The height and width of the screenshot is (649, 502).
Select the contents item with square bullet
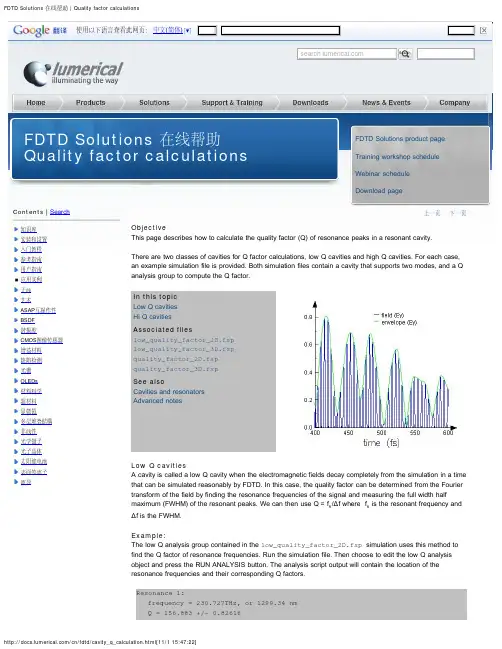pos(31,279)
